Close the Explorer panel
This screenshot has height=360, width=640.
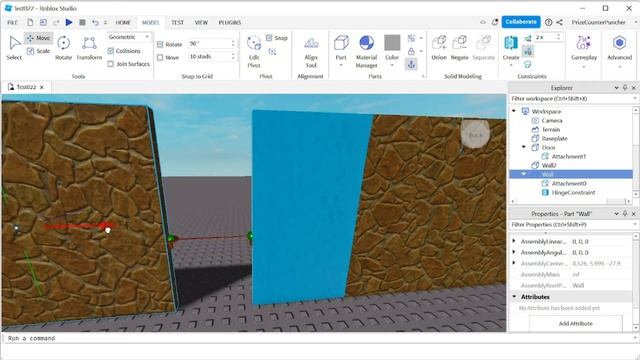point(633,88)
